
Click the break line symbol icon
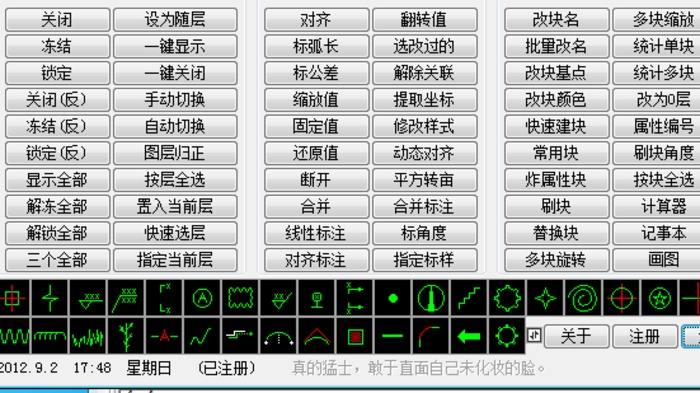[50, 298]
